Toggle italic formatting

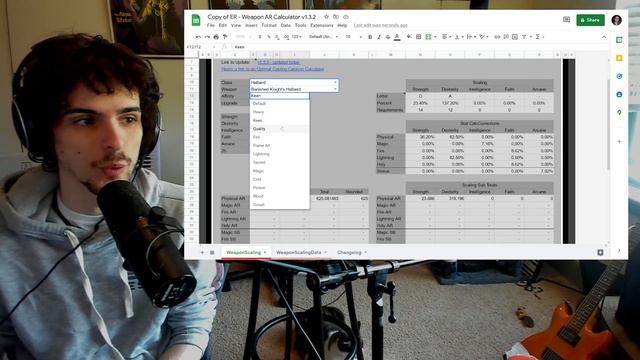pyautogui.click(x=379, y=37)
